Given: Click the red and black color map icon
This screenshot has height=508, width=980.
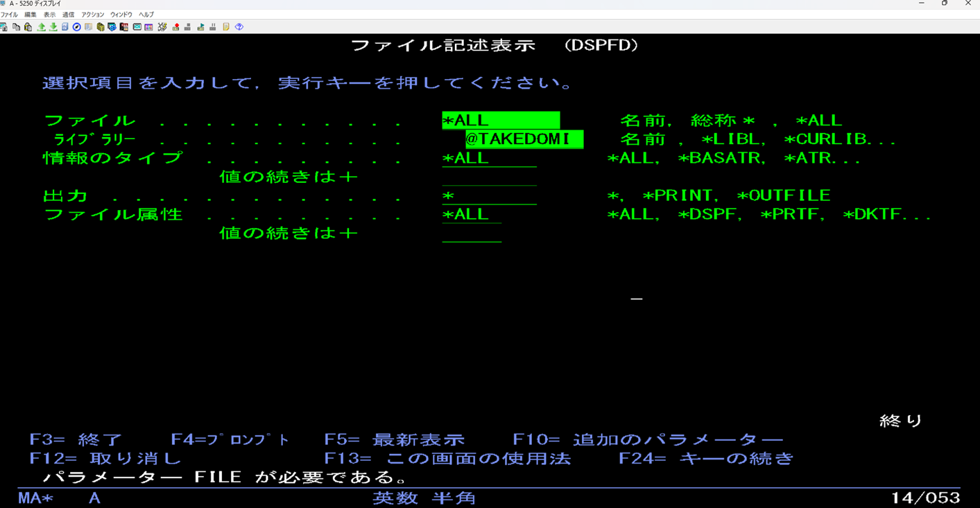Looking at the screenshot, I should click(123, 27).
